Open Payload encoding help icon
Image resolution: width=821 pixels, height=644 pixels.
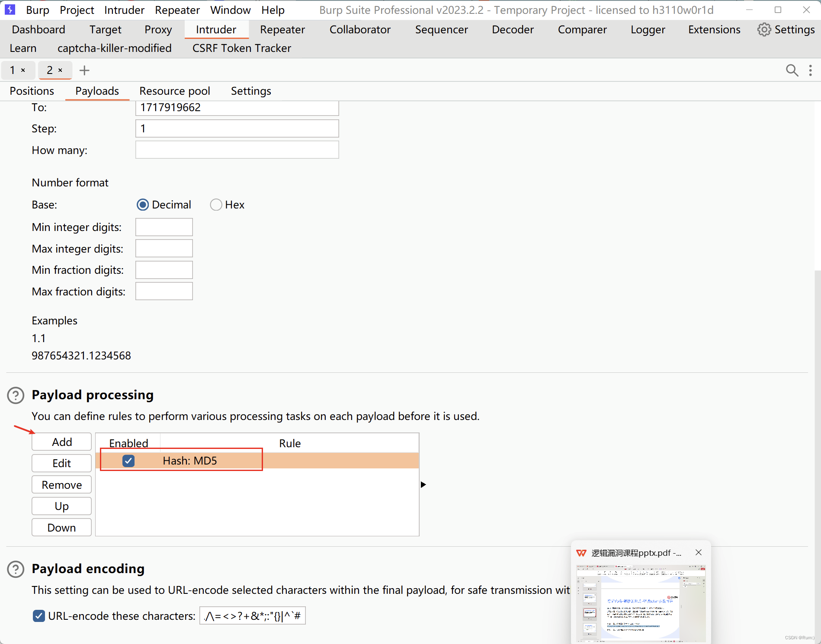(16, 569)
